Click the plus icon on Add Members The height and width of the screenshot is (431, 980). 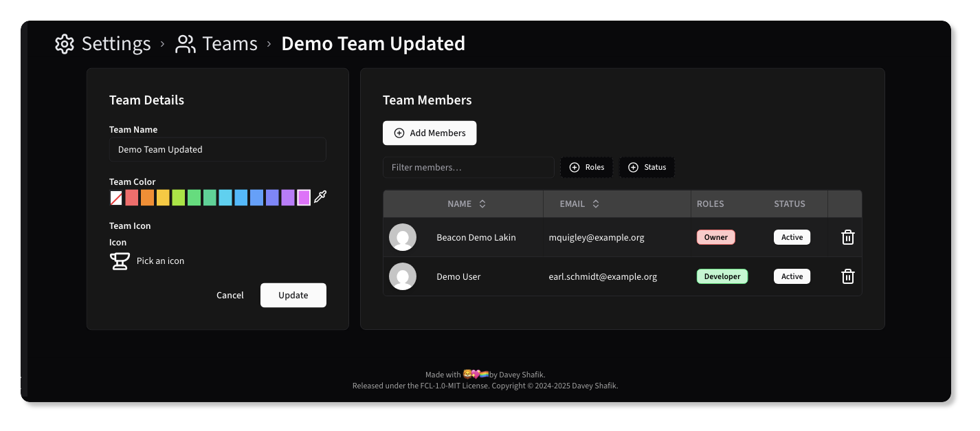399,133
